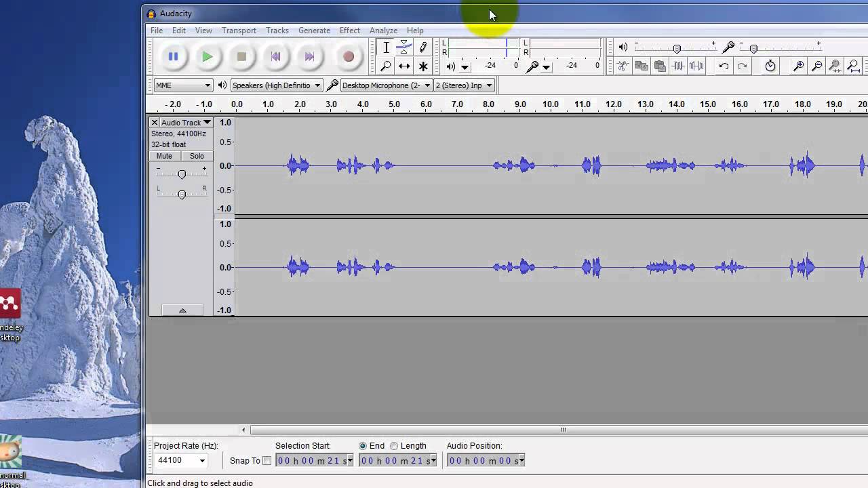Image resolution: width=868 pixels, height=488 pixels.
Task: Click the timeline ruler at 10.0
Action: coord(551,104)
